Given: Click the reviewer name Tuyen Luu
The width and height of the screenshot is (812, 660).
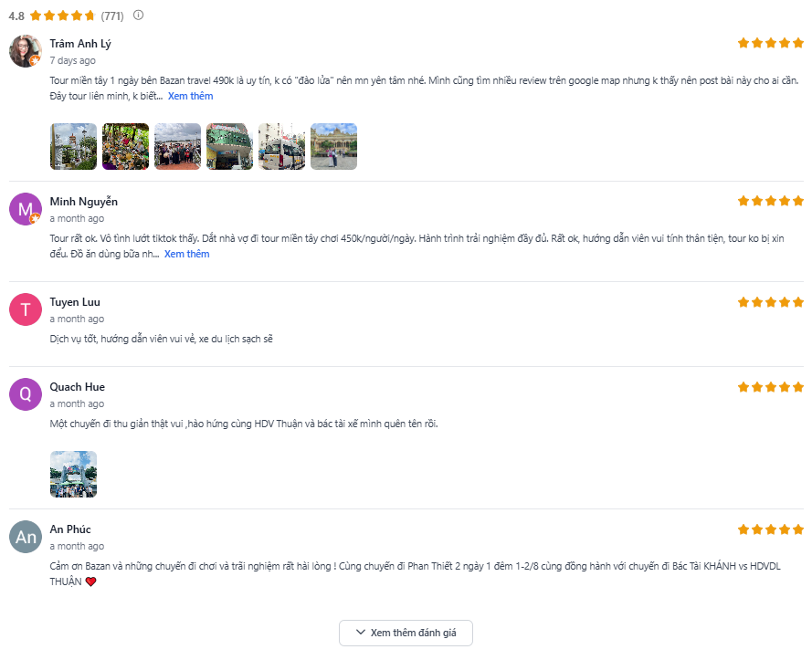Looking at the screenshot, I should point(75,302).
